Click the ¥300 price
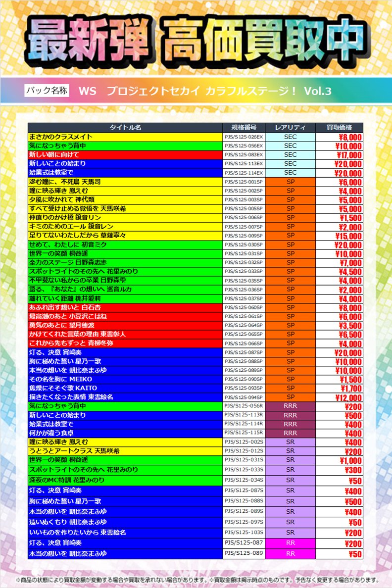The image size is (392, 588). coord(353,470)
